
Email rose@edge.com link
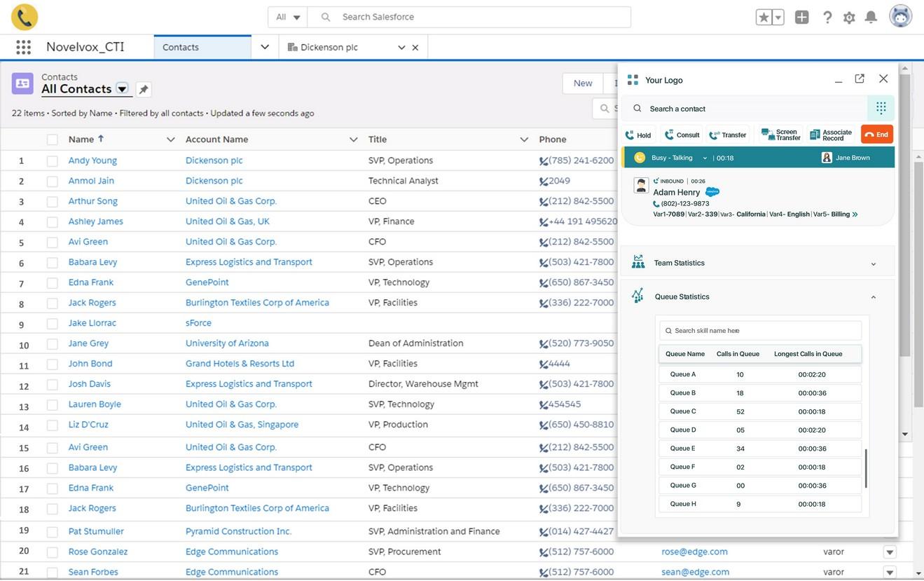[694, 552]
